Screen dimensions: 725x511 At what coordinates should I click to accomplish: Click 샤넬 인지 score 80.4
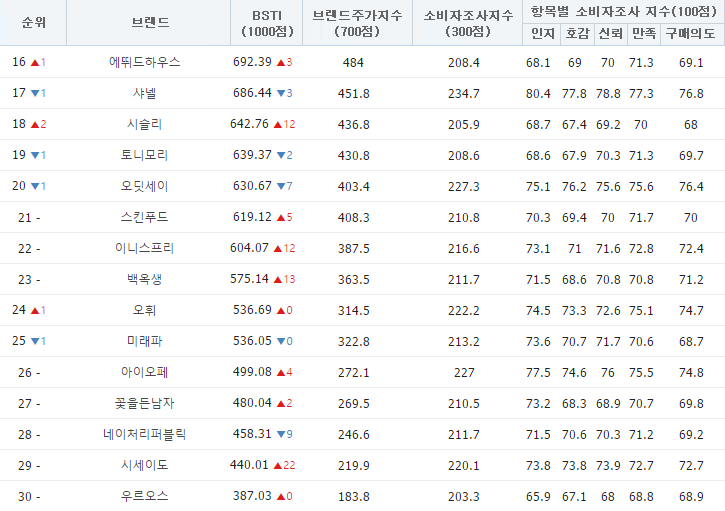pos(538,93)
